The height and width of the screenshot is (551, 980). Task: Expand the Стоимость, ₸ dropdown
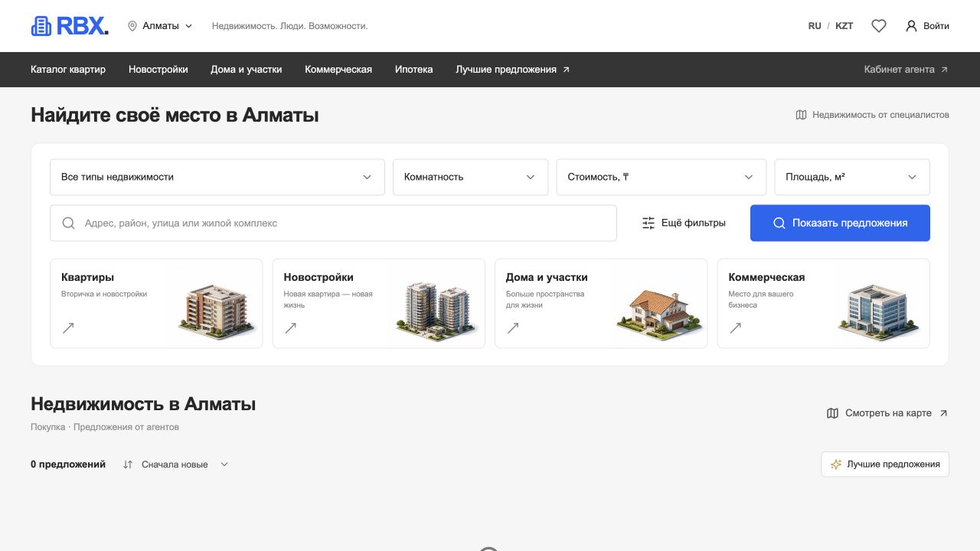661,177
